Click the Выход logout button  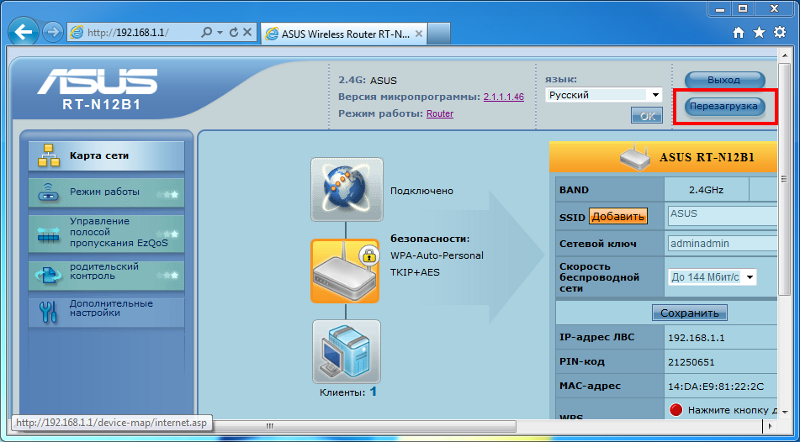tap(725, 79)
